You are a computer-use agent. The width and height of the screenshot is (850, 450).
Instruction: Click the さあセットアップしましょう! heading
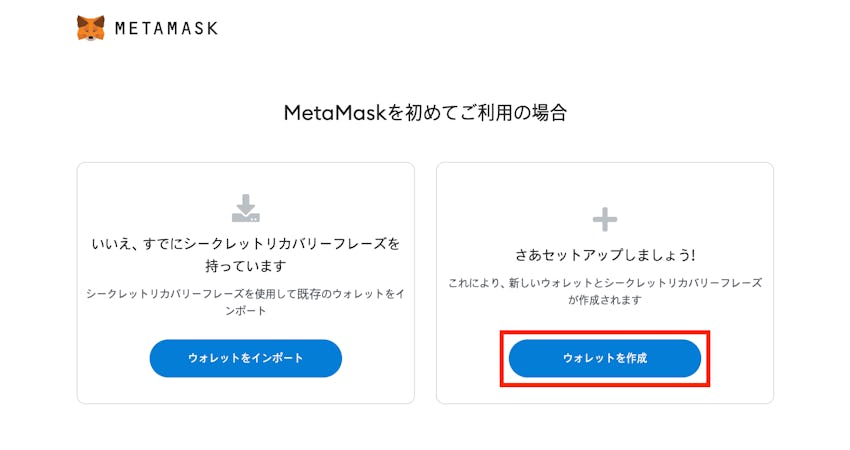[x=605, y=254]
